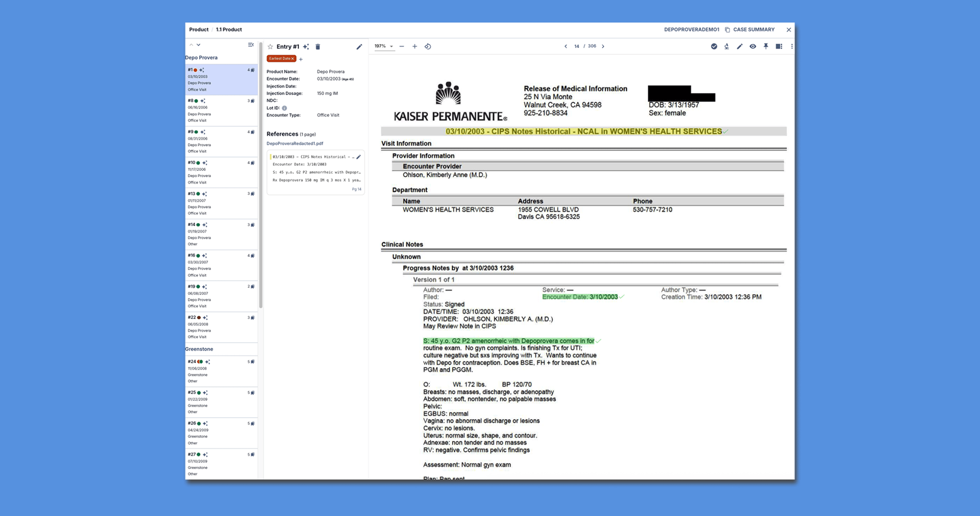Viewport: 980px width, 516px height.
Task: Zoom out of the document
Action: (x=402, y=47)
